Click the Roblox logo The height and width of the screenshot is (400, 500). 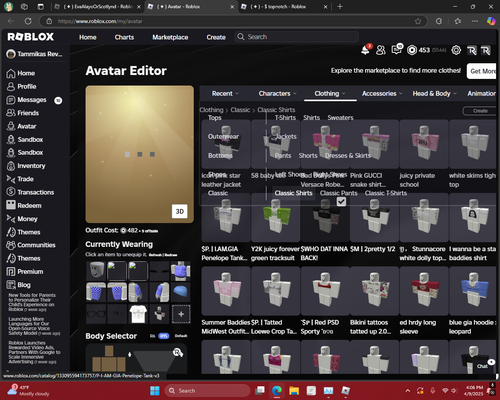coord(31,37)
